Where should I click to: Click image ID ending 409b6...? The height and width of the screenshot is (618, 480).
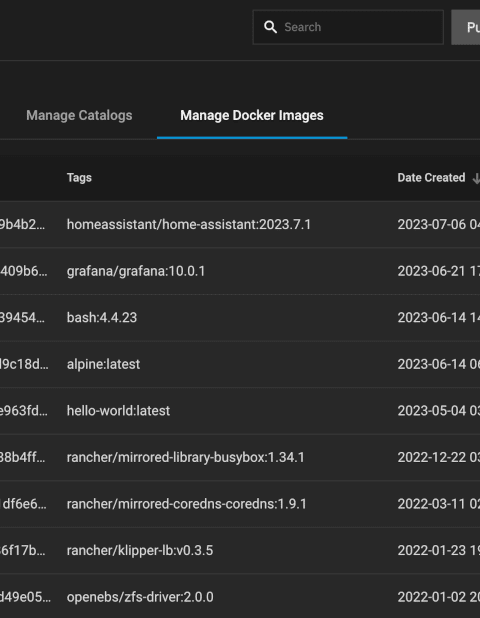point(23,271)
